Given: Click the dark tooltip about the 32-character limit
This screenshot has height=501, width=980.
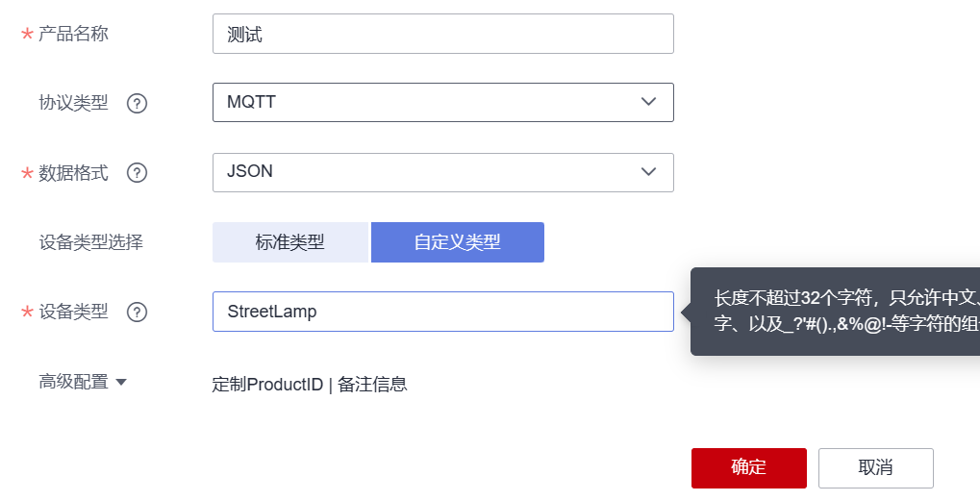Looking at the screenshot, I should pos(835,312).
